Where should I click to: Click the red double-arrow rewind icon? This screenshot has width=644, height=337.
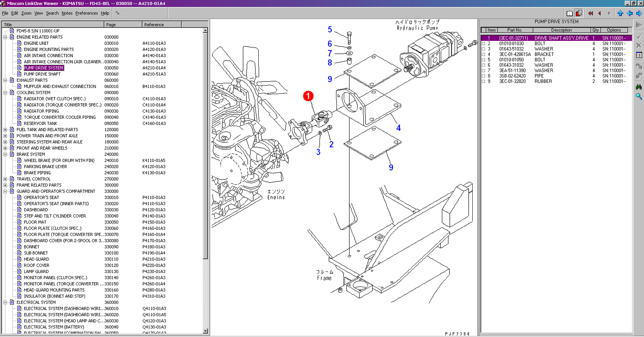591,13
